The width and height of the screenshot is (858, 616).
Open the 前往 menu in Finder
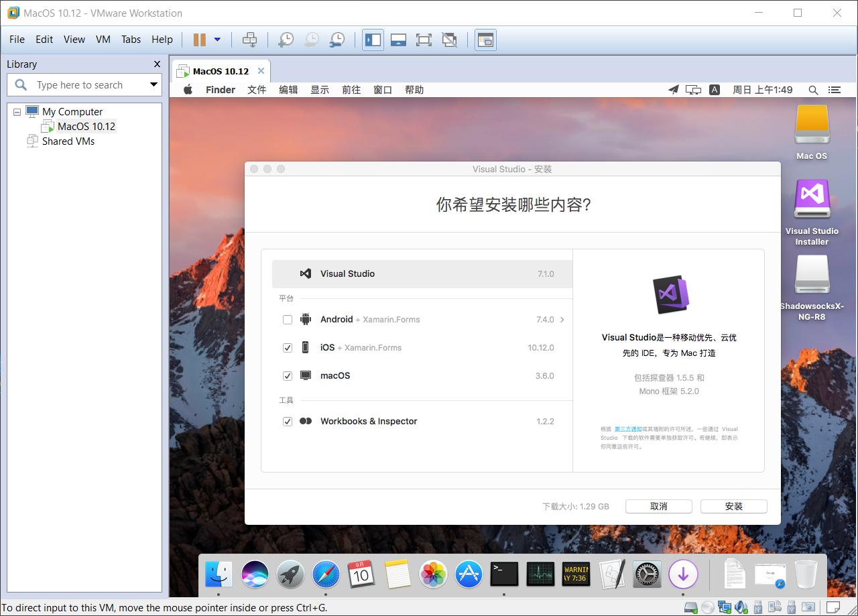point(351,90)
